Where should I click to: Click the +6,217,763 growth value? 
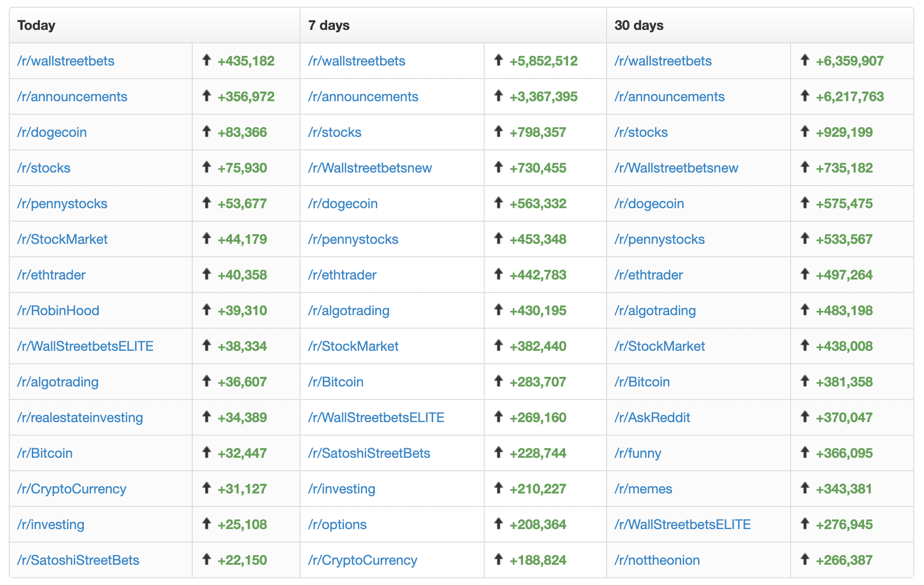(x=849, y=97)
